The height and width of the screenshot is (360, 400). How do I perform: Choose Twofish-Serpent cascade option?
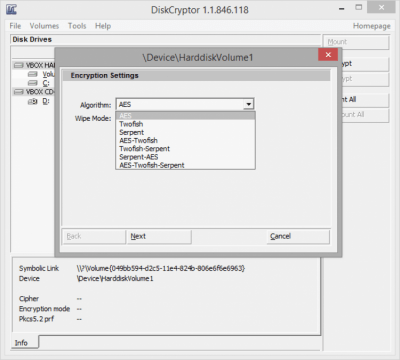pos(185,149)
